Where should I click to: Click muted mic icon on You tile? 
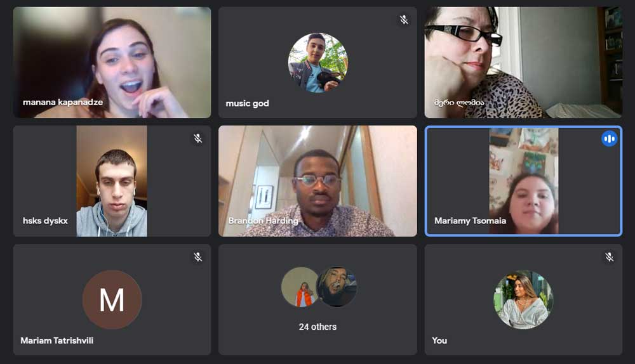pyautogui.click(x=609, y=257)
